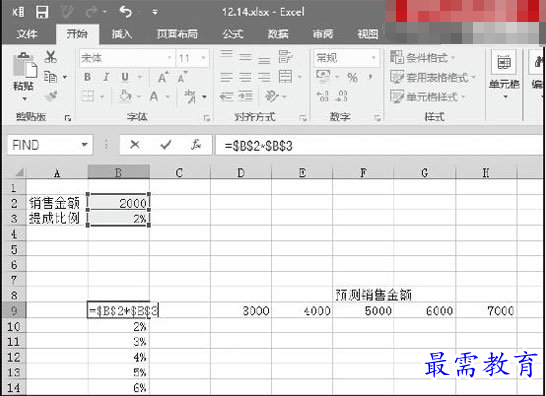The height and width of the screenshot is (396, 546).
Task: Open number format dropdown 常规
Action: 346,58
